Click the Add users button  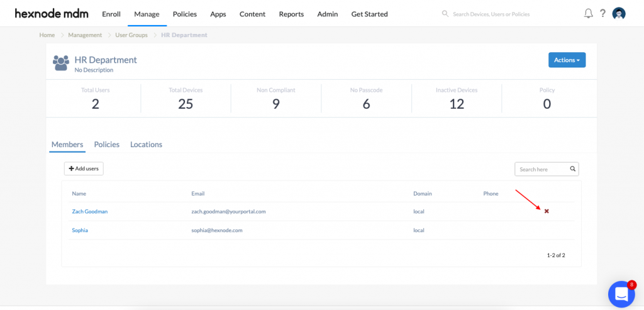(84, 169)
